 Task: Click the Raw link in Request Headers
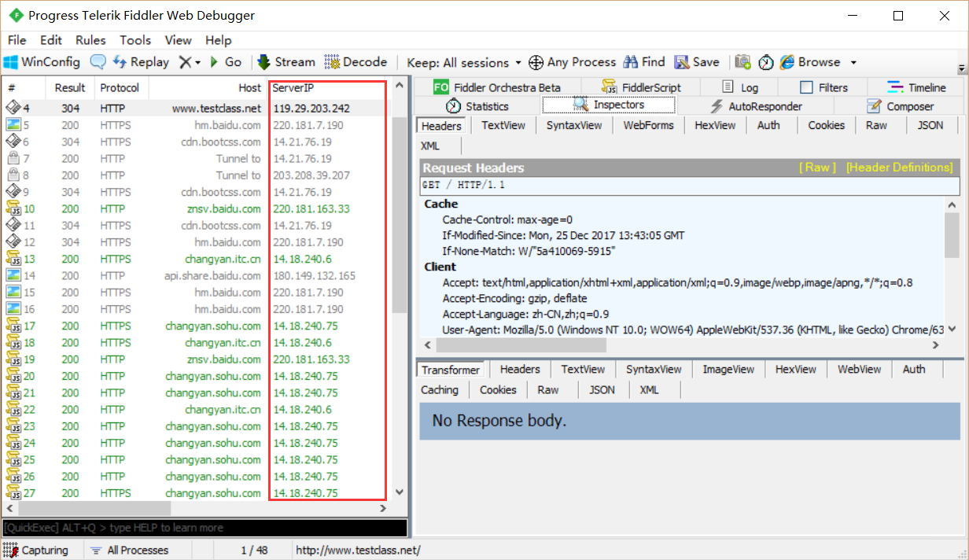coord(817,168)
